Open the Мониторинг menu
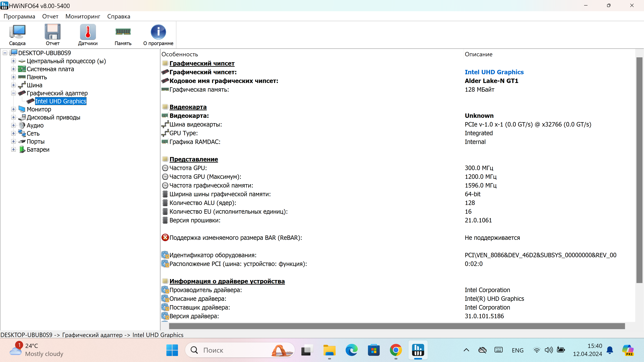Screen dimensions: 644x362 [83, 16]
